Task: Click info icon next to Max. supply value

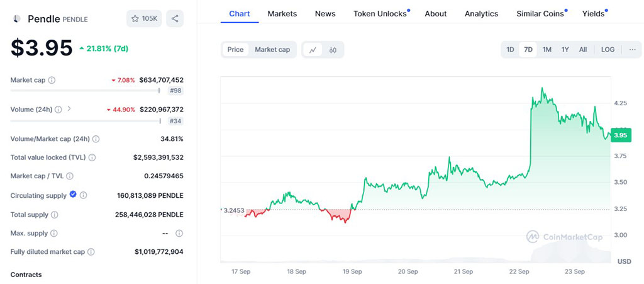Action: click(x=179, y=233)
